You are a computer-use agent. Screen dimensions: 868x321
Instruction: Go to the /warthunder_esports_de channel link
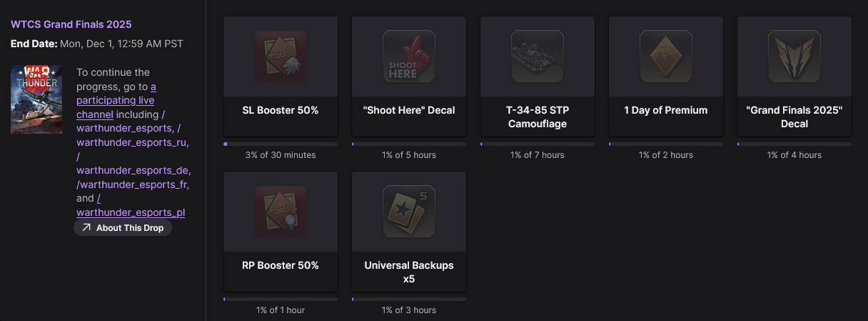[133, 170]
